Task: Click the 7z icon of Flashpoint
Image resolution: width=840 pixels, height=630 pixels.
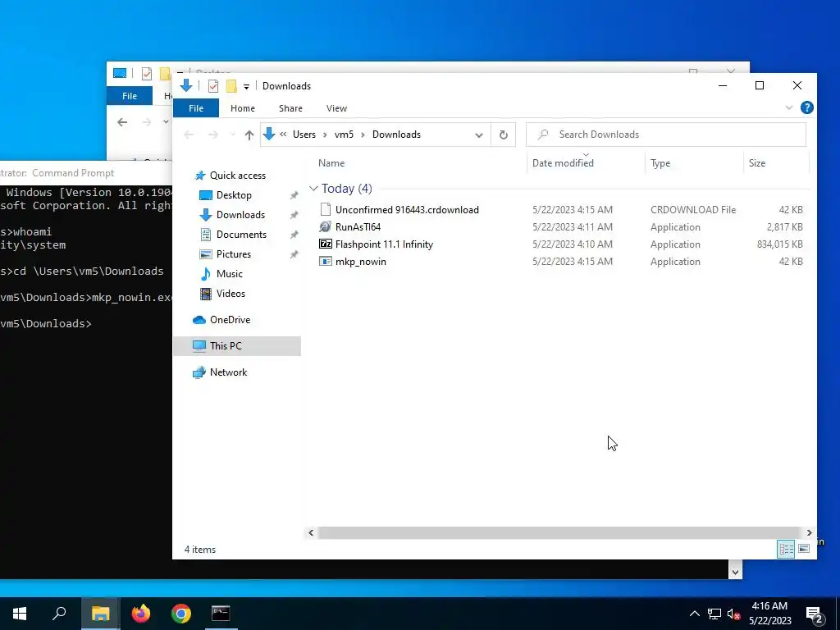Action: (325, 244)
